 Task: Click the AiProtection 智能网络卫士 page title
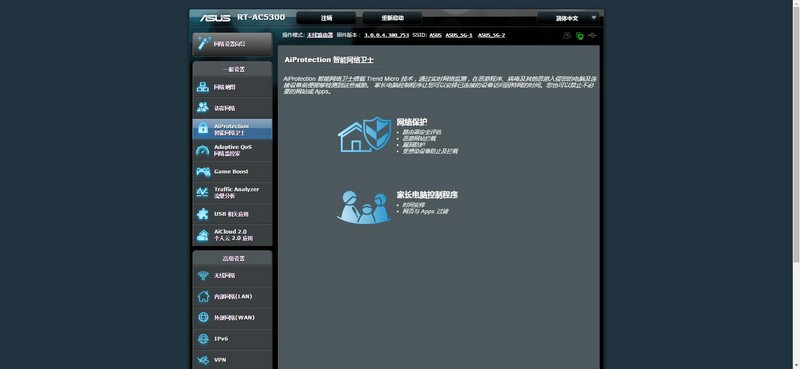tap(329, 60)
